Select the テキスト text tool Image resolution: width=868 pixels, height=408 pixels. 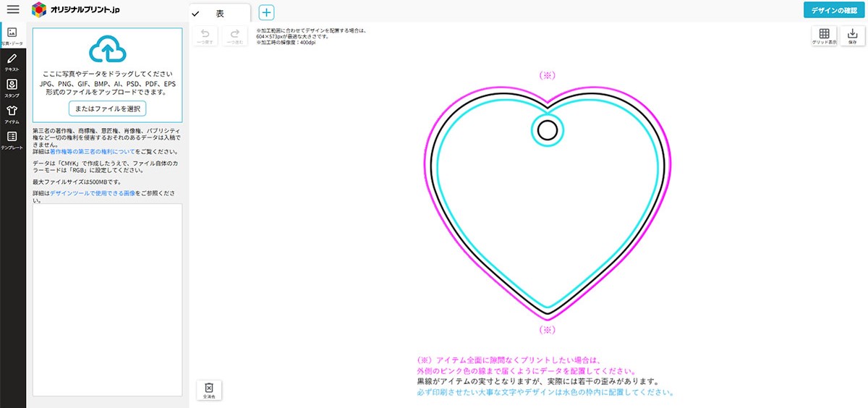(x=12, y=61)
